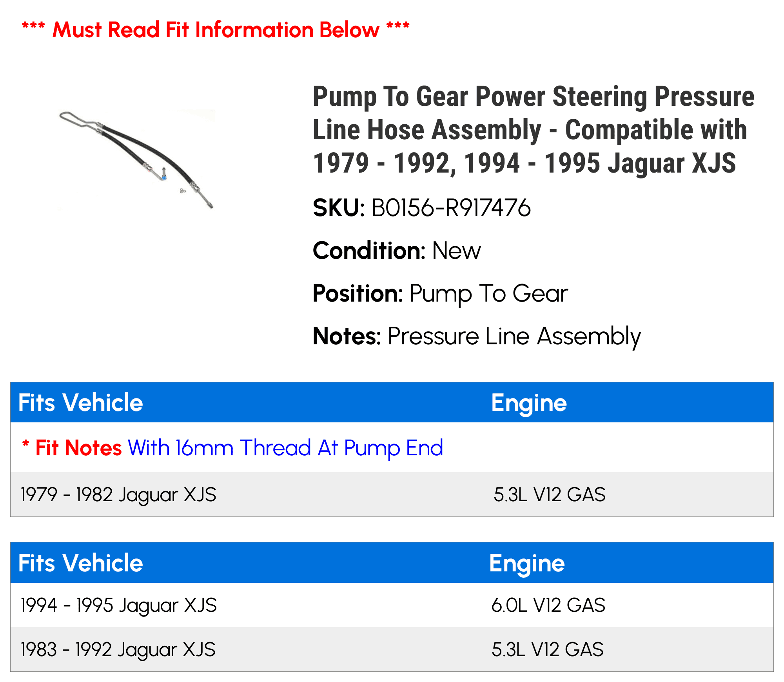The image size is (784, 682).
Task: Click the With 16mm Thread At Pump End note
Action: 285,448
